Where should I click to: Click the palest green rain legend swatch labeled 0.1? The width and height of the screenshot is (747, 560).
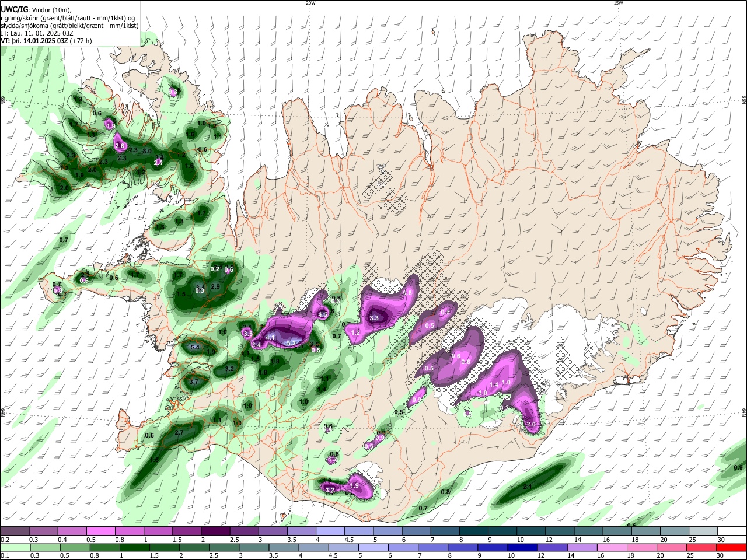point(15,548)
